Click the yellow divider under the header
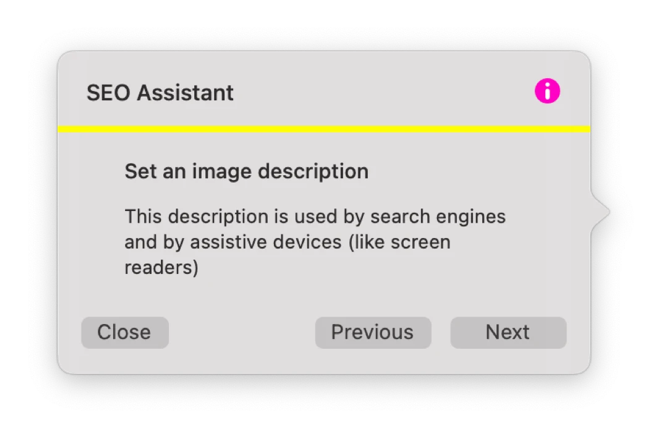Screen dimensions: 648x438 (x=324, y=129)
